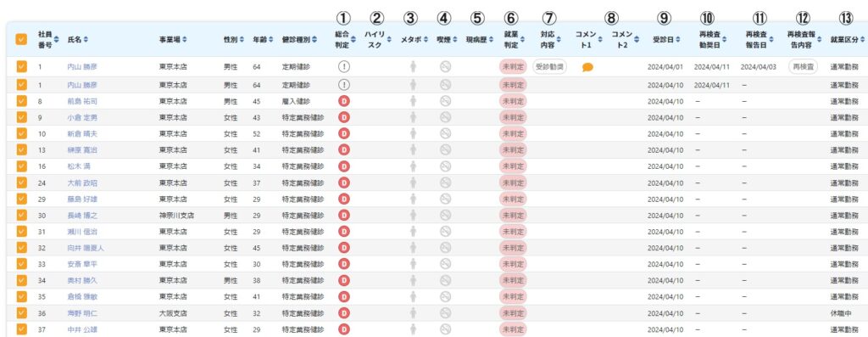Screen dimensions: 868x337
Task: Open the name link for employee 9
Action: click(82, 117)
